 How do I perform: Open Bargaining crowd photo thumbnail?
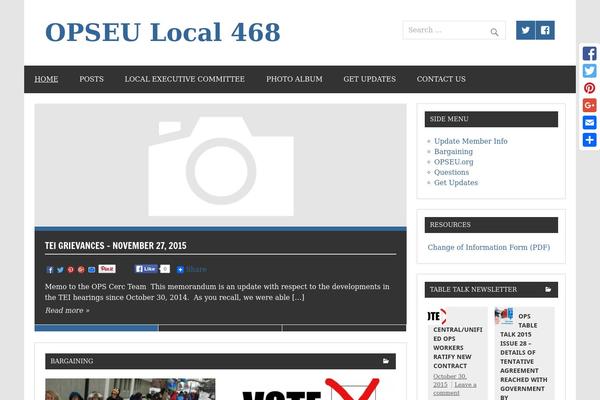click(x=130, y=389)
